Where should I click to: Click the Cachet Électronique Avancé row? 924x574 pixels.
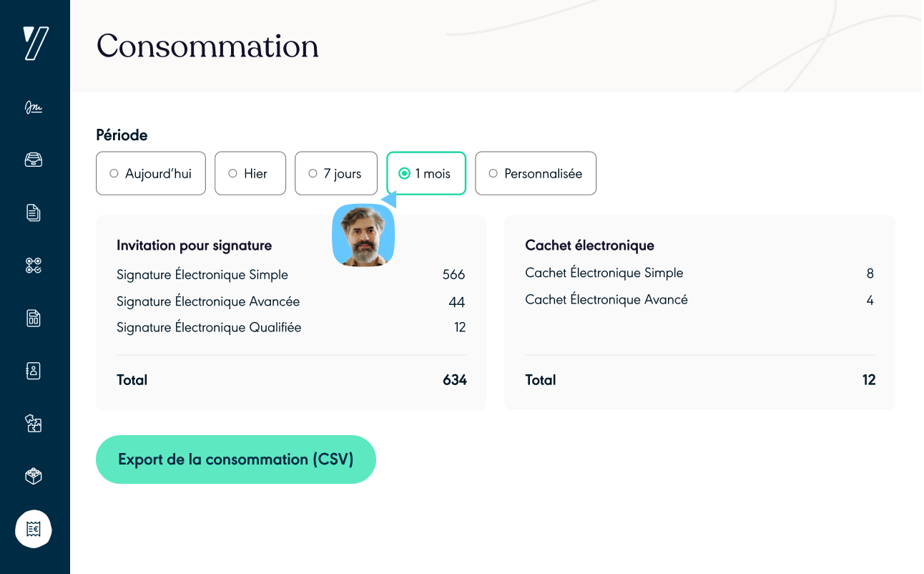point(606,300)
